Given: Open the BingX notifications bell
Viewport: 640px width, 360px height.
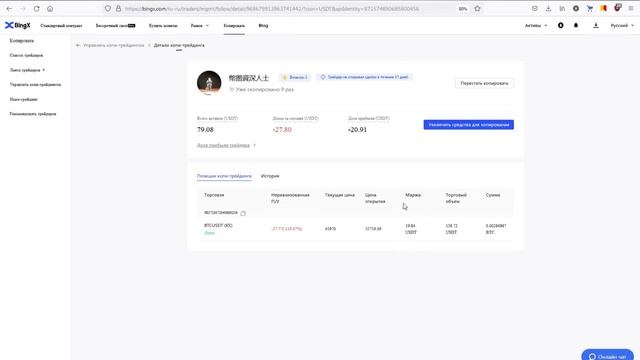Looking at the screenshot, I should point(576,25).
